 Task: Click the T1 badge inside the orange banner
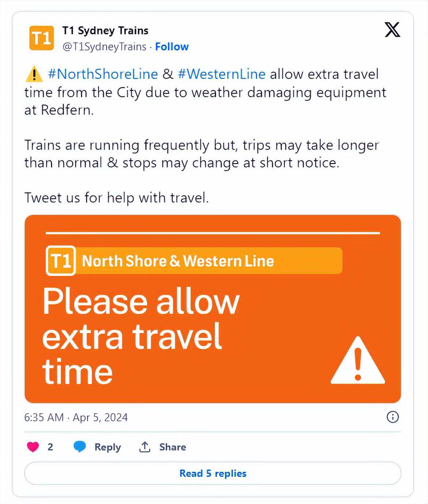point(61,261)
